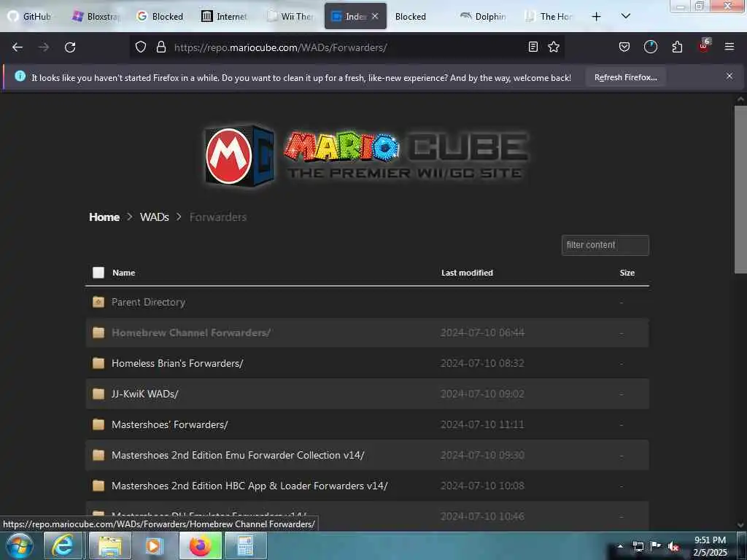Viewport: 747px width, 560px height.
Task: Switch to the Dolphin tab
Action: coord(483,16)
